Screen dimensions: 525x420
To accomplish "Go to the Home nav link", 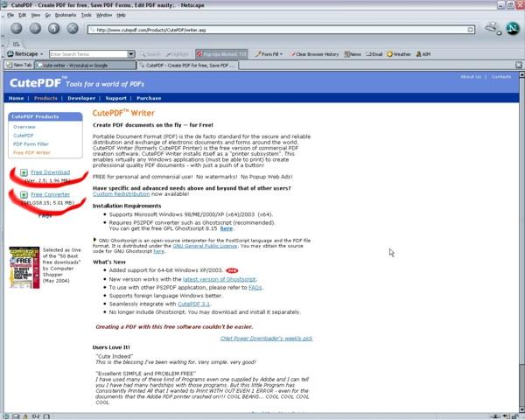I will click(x=16, y=98).
